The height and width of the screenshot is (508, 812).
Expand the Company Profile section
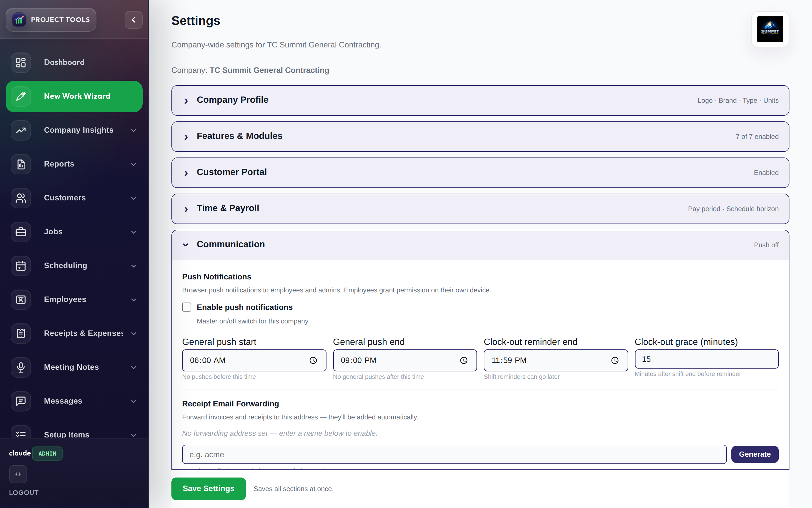coord(480,100)
